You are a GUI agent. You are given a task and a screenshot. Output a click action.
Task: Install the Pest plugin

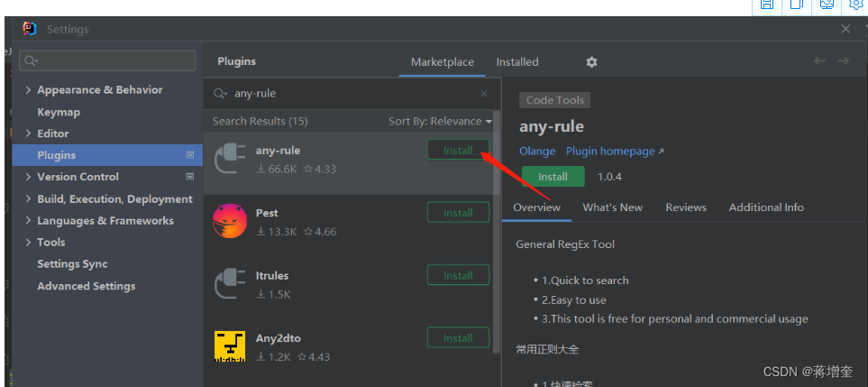click(x=458, y=213)
